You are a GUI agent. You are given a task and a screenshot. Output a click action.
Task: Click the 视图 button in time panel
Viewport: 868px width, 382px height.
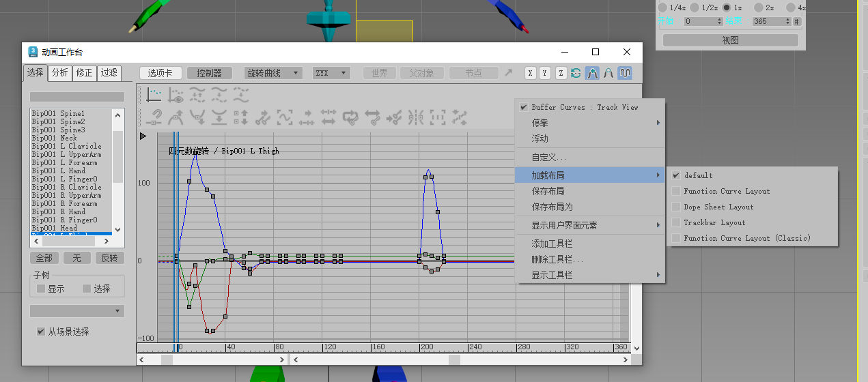point(731,40)
